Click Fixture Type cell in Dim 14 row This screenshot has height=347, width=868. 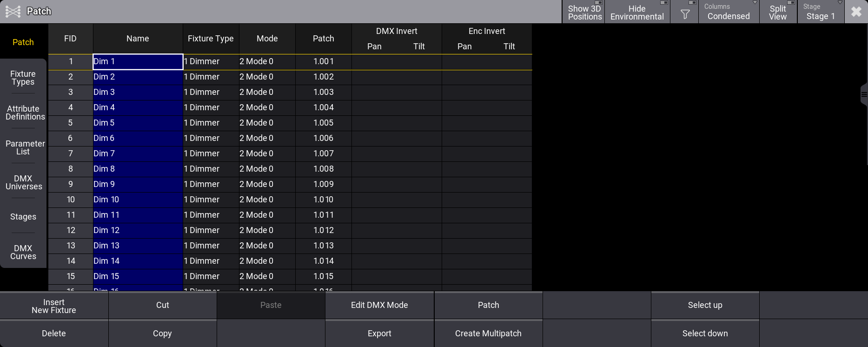(211, 261)
